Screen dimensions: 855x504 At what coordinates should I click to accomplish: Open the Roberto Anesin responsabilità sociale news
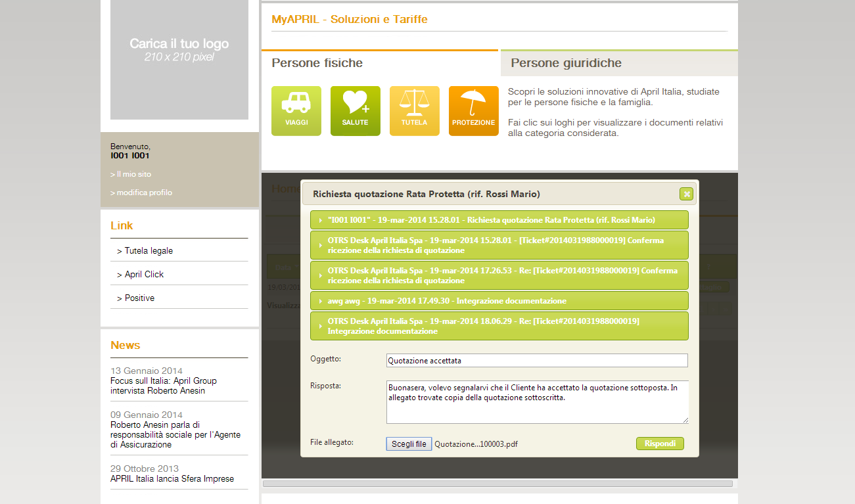click(175, 434)
